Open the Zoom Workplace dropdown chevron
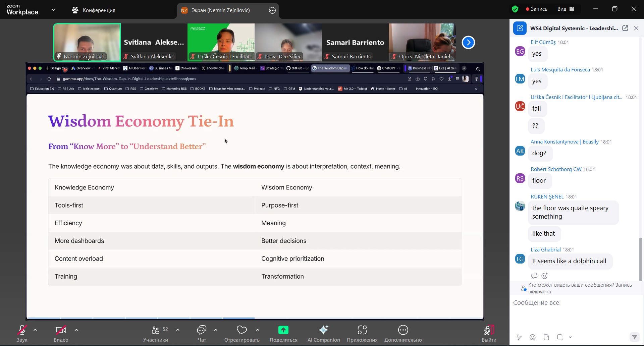This screenshot has height=346, width=644. (54, 10)
